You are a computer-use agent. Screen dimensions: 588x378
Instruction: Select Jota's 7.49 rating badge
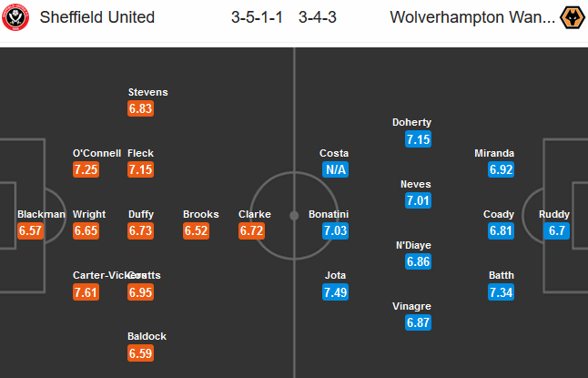point(335,292)
